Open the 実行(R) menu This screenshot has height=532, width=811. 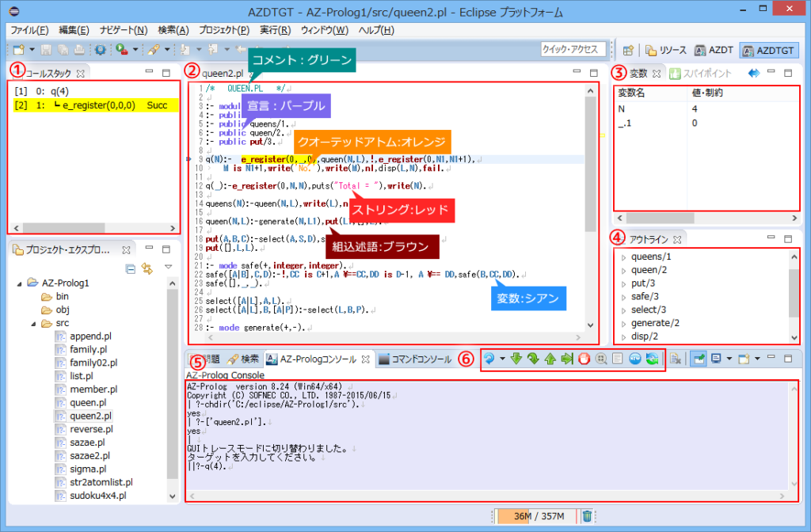coord(274,30)
